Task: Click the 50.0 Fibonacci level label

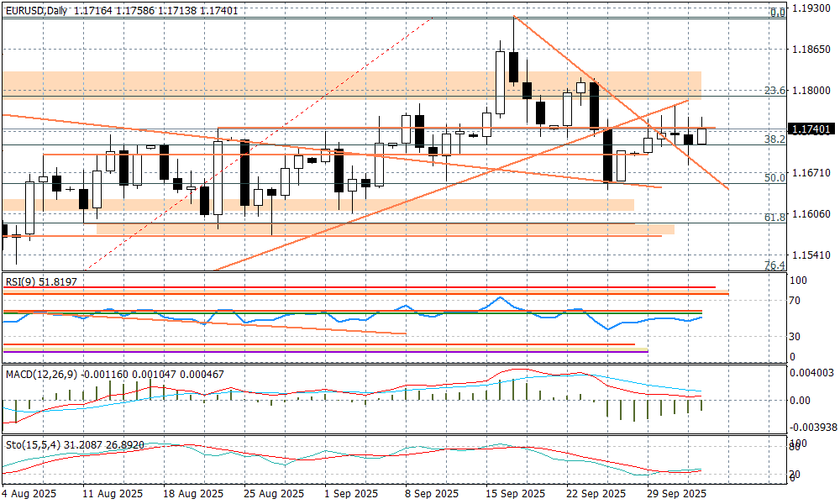Action: tap(775, 178)
